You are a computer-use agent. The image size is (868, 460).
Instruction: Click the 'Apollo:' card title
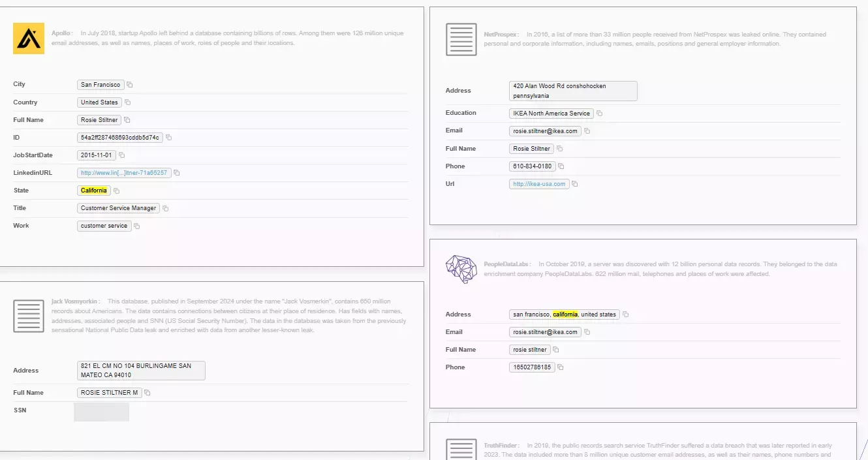point(61,33)
